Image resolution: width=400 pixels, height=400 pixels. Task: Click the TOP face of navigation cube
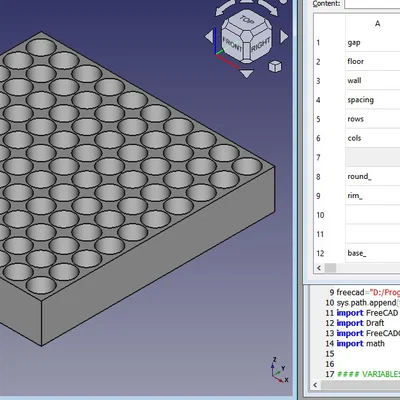(x=247, y=21)
